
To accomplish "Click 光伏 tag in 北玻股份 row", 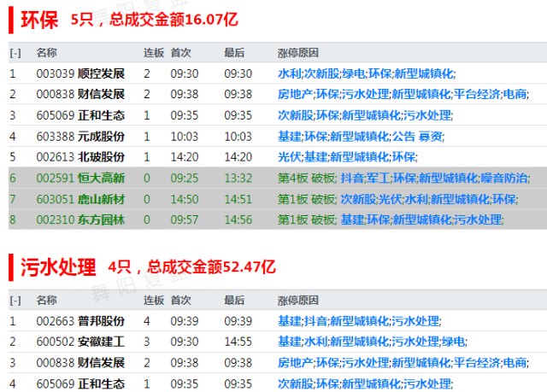I will click(x=290, y=157).
